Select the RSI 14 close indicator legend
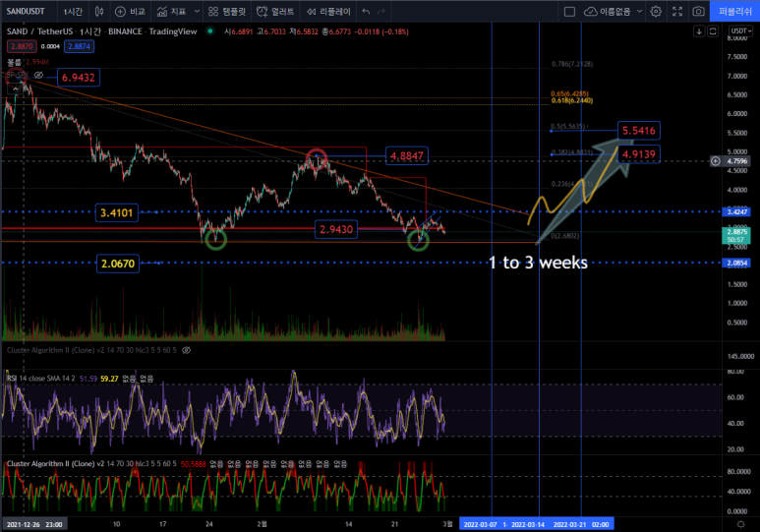 pos(40,379)
